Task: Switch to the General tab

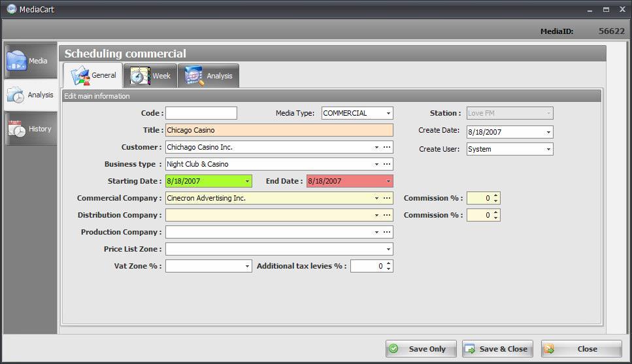Action: coord(93,75)
